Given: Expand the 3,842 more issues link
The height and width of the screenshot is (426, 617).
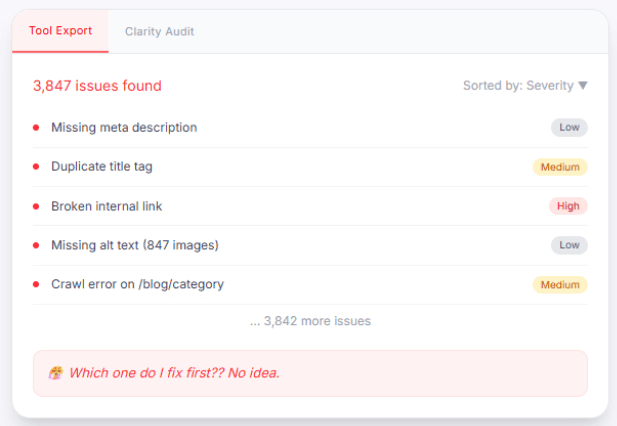Looking at the screenshot, I should click(x=310, y=321).
